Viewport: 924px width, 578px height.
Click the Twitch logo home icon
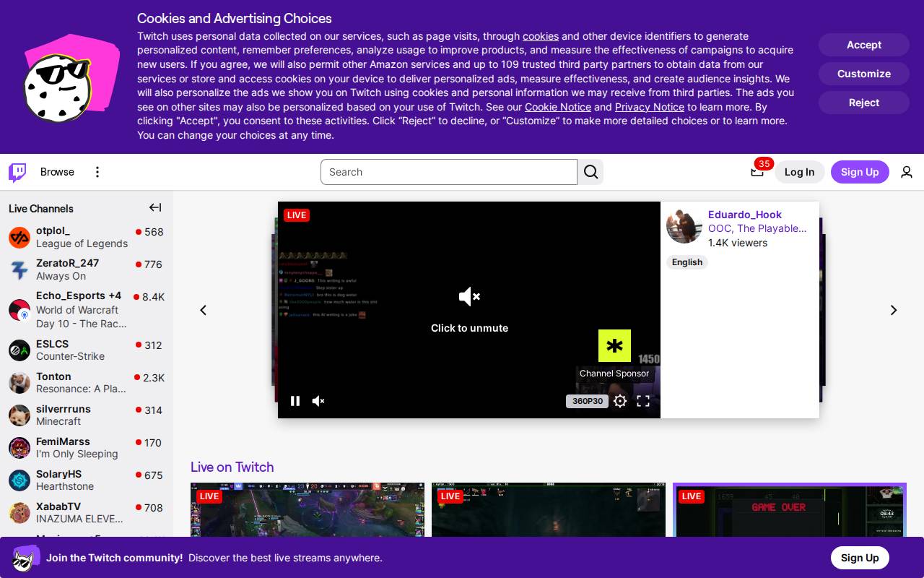click(17, 172)
